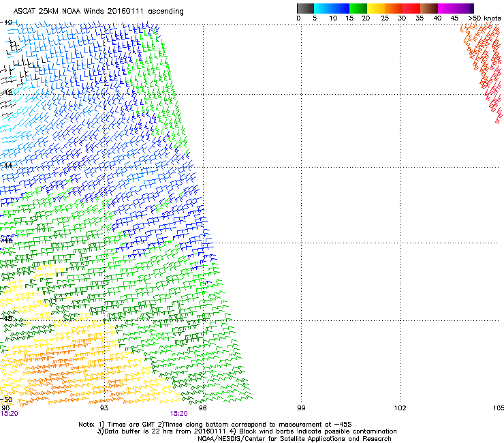Choose the orange 25-30 knot legend color
504x443 pixels.
[394, 8]
